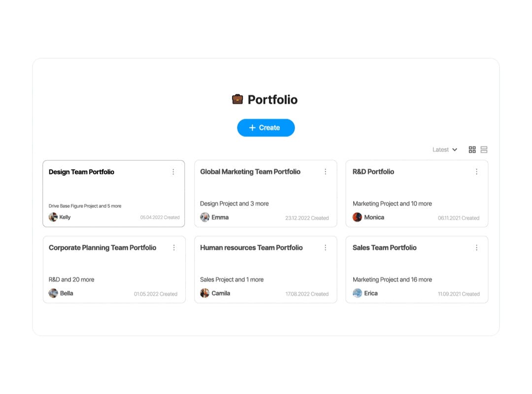Open the R&D Portfolio kebab menu
Image resolution: width=532 pixels, height=394 pixels.
tap(477, 172)
